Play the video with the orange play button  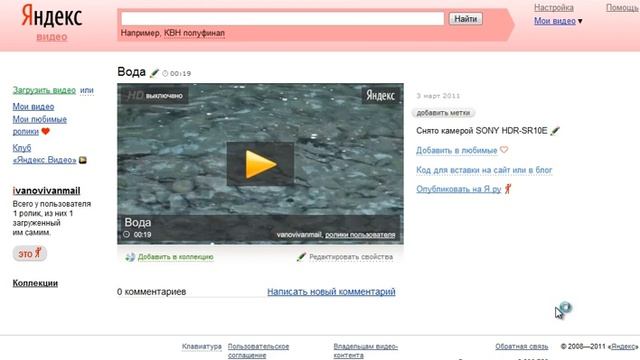[260, 164]
